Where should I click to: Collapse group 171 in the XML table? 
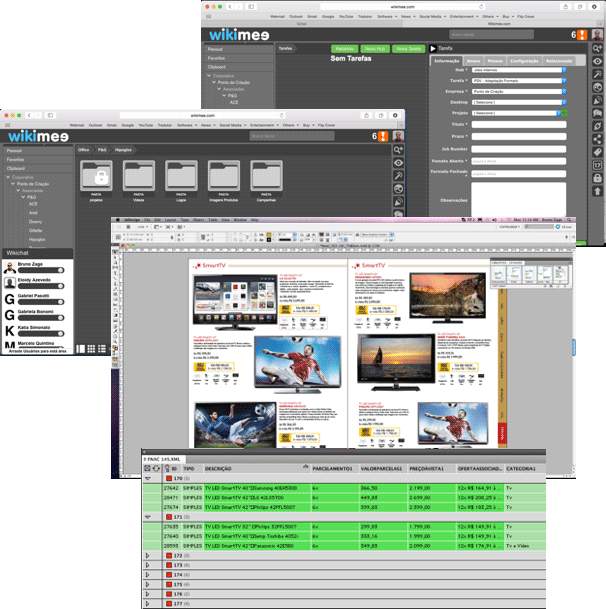148,517
